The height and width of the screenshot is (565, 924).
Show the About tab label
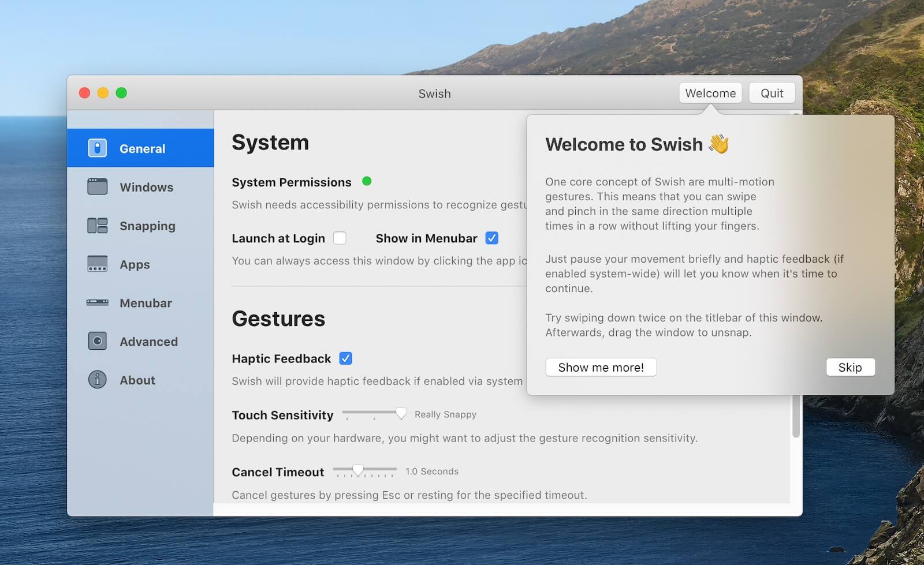tap(137, 380)
